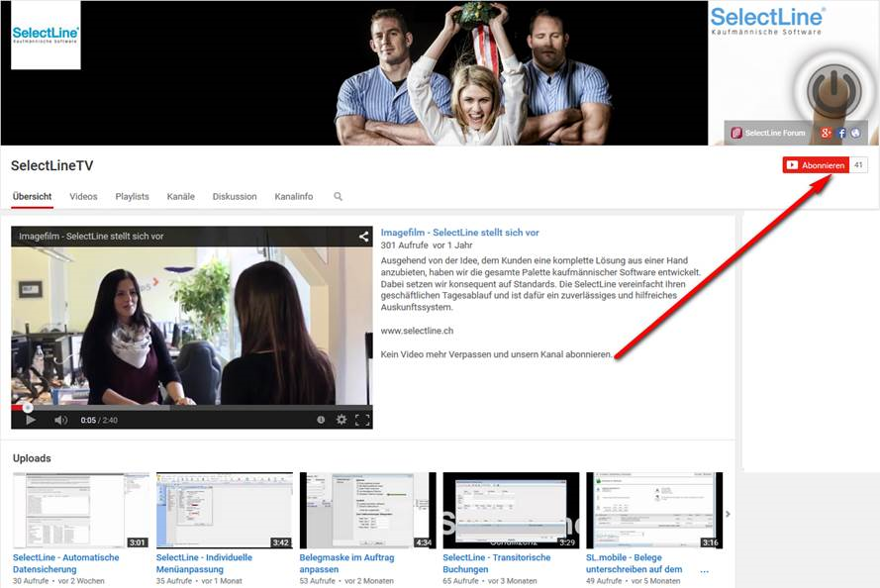
Task: Click the Transitorische Buchungen thumbnail
Action: 512,511
